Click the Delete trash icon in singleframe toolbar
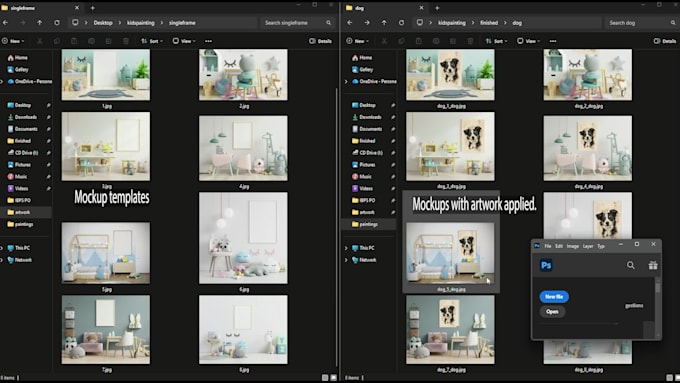The height and width of the screenshot is (383, 680). click(x=126, y=41)
